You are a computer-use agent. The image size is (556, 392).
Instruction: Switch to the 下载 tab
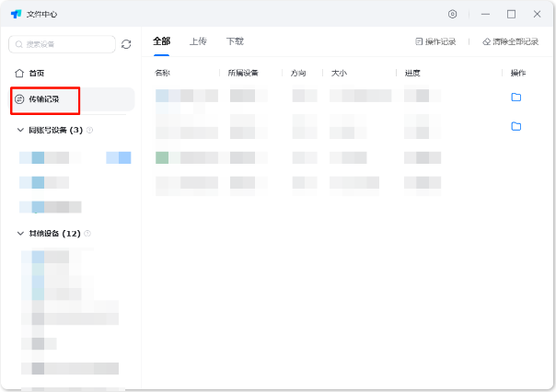click(x=235, y=41)
